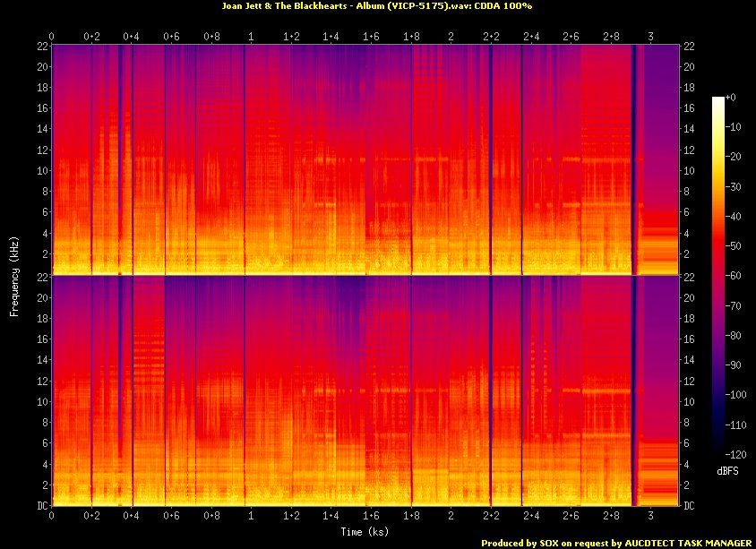The width and height of the screenshot is (756, 549).
Task: Click the "DC" label on the bottom-left frequency axis
Action: 41,506
